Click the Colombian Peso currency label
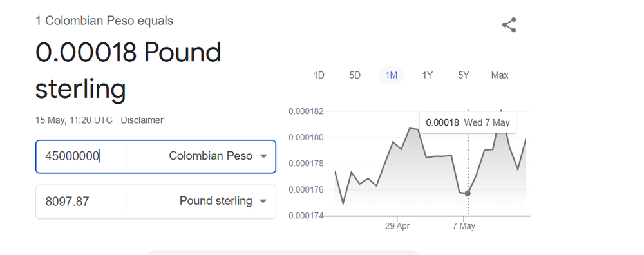The image size is (644, 255). click(211, 156)
